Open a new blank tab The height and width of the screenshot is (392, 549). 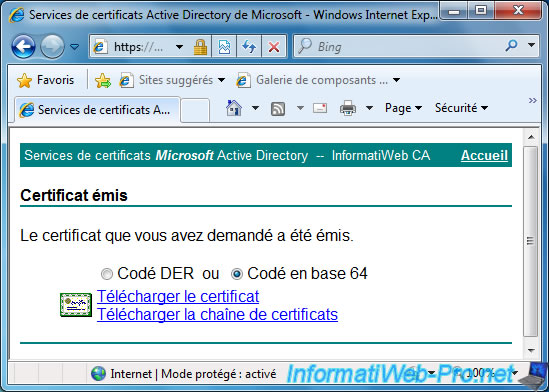[x=195, y=111]
